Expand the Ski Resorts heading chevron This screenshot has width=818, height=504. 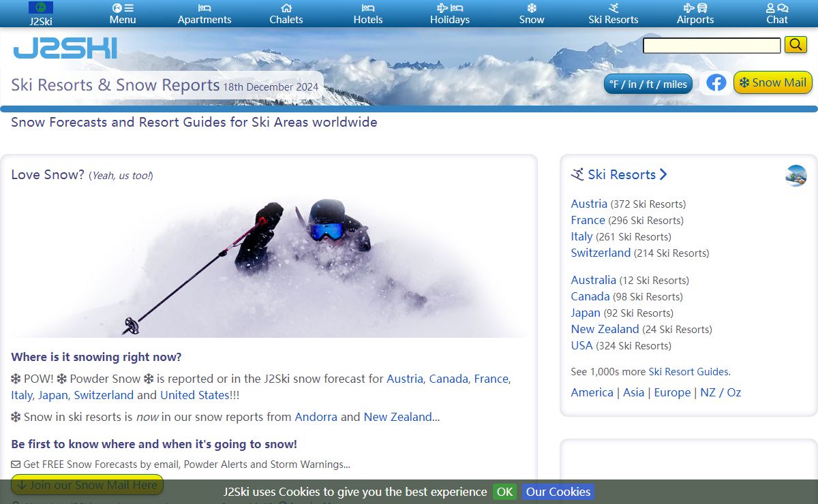click(x=663, y=175)
